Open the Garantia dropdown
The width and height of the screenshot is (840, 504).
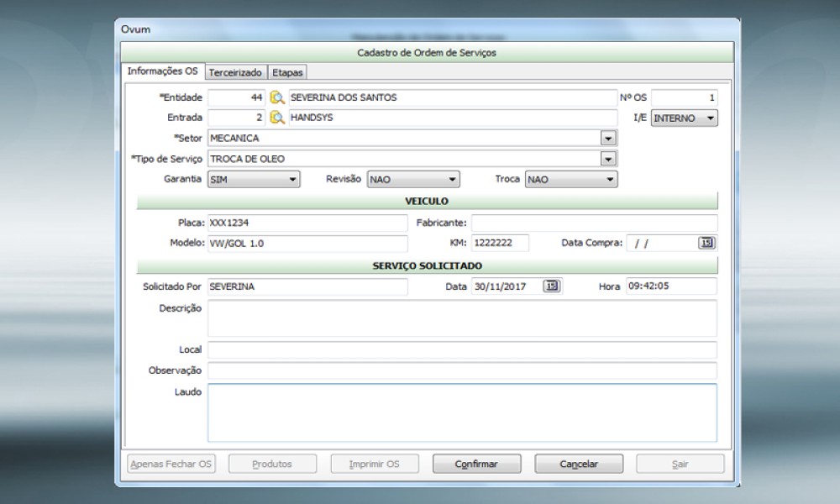(292, 179)
